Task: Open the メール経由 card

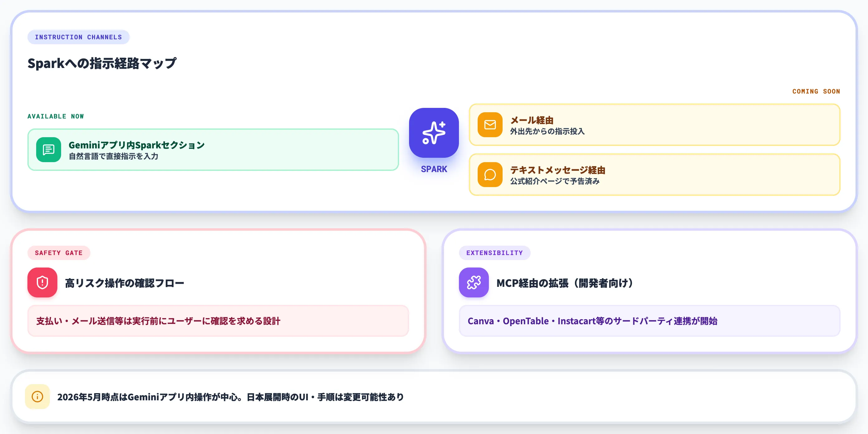Action: 654,125
